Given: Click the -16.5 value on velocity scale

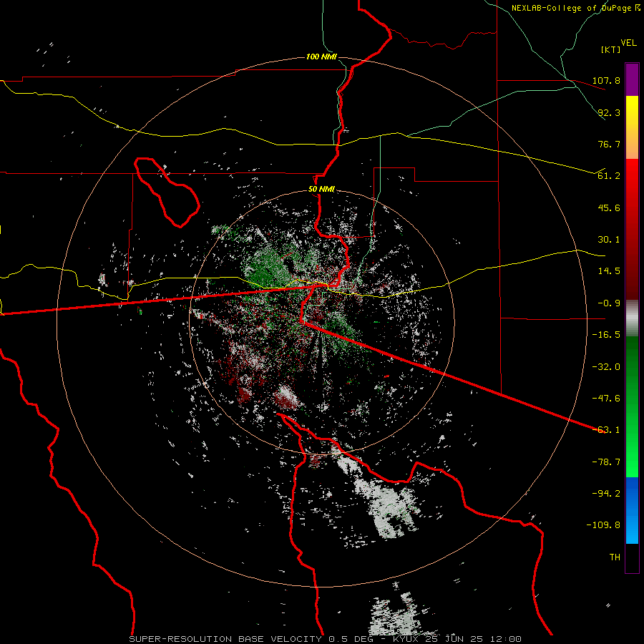Looking at the screenshot, I should click(606, 335).
